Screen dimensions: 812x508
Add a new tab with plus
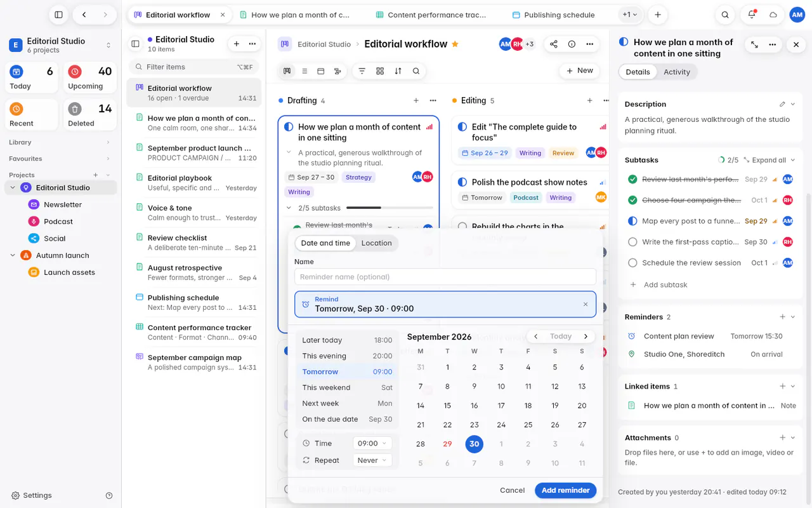pos(658,15)
